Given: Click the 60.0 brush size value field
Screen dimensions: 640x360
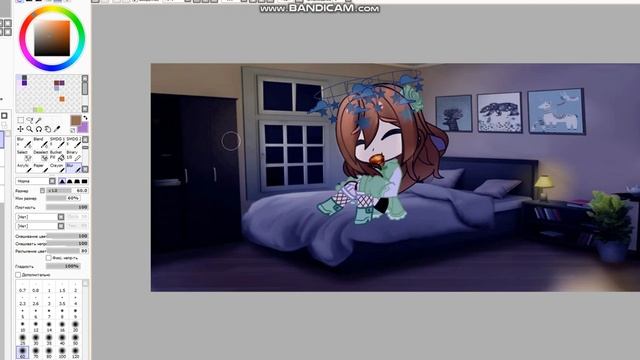Looking at the screenshot, I should (81, 191).
